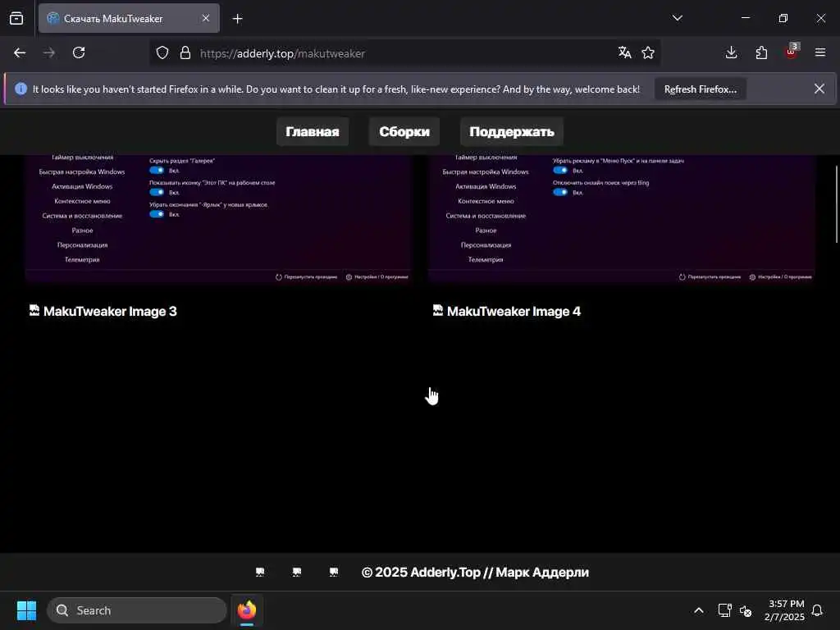Select the Скачать MakuTweaker tab

[129, 18]
